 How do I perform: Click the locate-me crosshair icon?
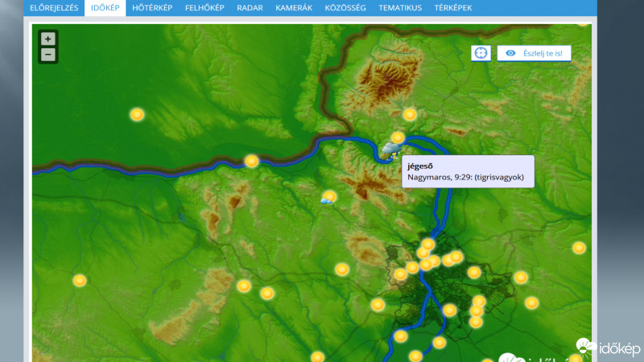[481, 53]
